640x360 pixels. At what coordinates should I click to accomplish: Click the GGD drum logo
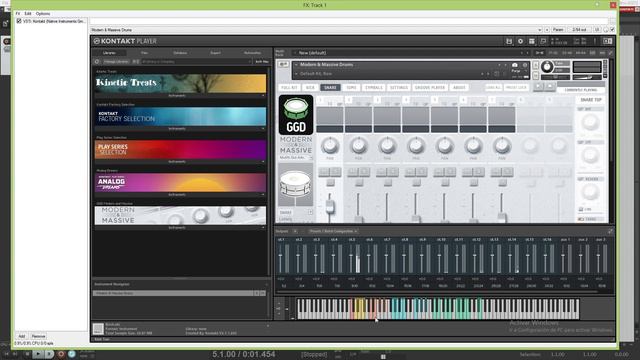296,115
